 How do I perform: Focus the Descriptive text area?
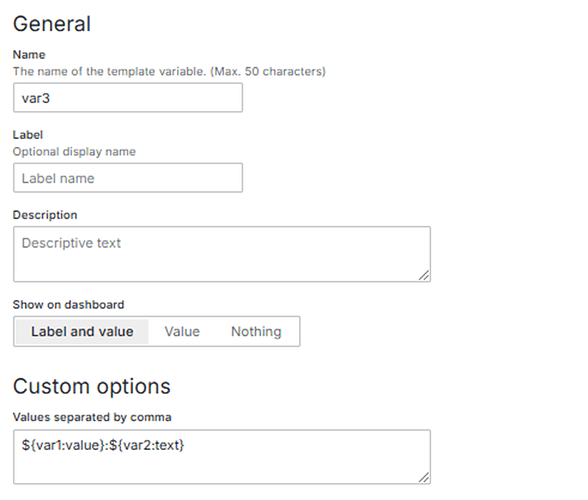click(x=222, y=254)
